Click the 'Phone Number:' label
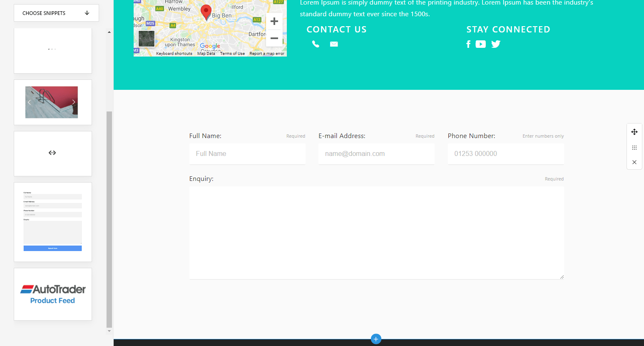 [x=472, y=136]
